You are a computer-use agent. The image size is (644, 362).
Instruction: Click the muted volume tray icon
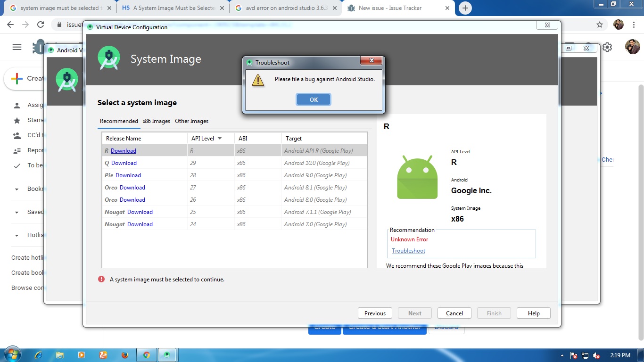tap(596, 355)
